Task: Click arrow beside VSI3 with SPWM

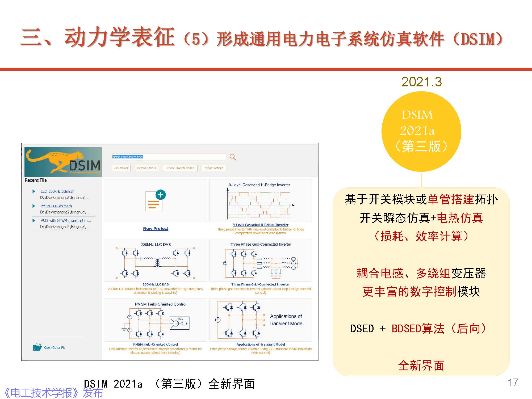Action: click(34, 221)
